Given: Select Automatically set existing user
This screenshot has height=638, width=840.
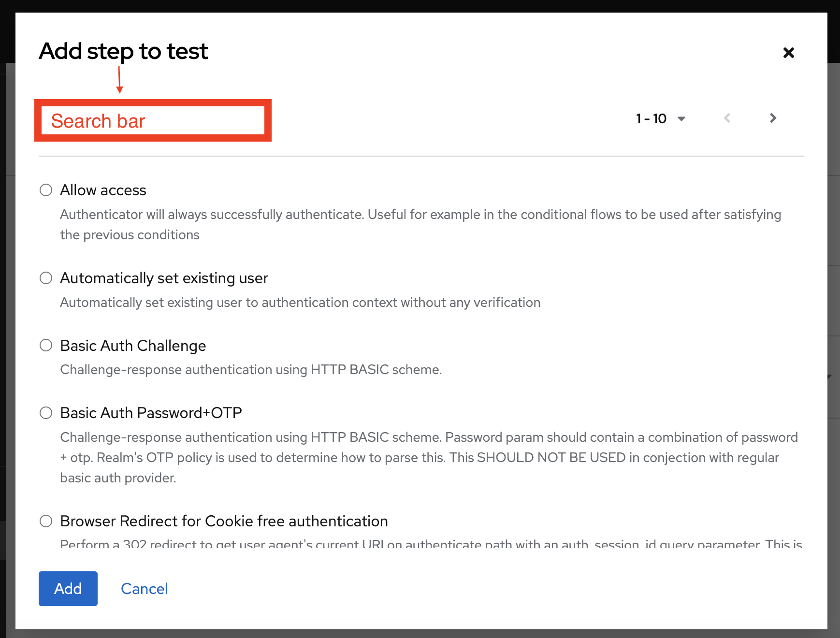Looking at the screenshot, I should click(x=46, y=278).
